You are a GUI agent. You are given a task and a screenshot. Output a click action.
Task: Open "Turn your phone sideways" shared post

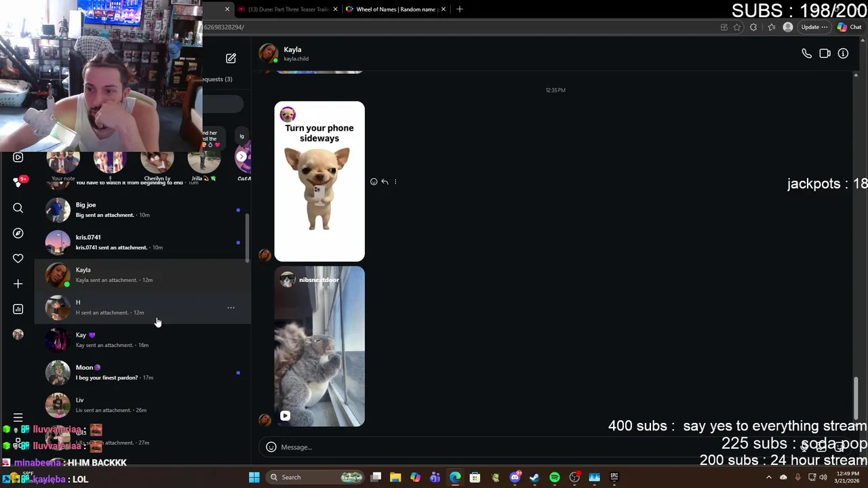coord(319,182)
